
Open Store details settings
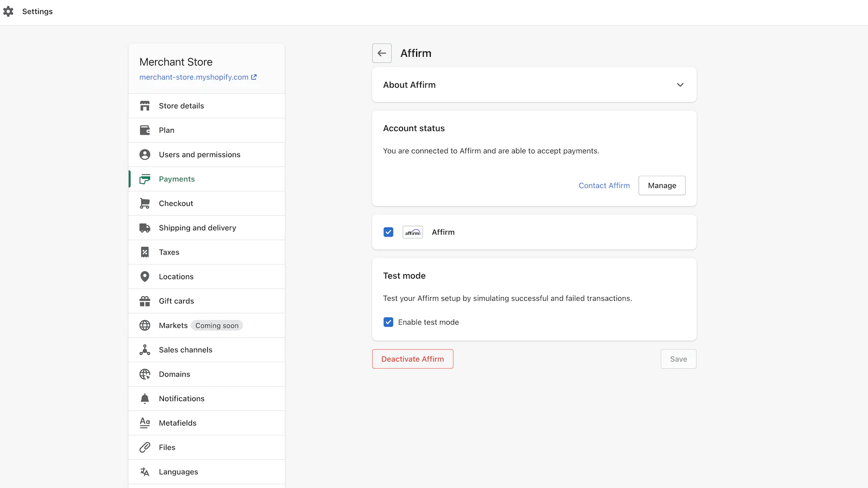(x=207, y=106)
